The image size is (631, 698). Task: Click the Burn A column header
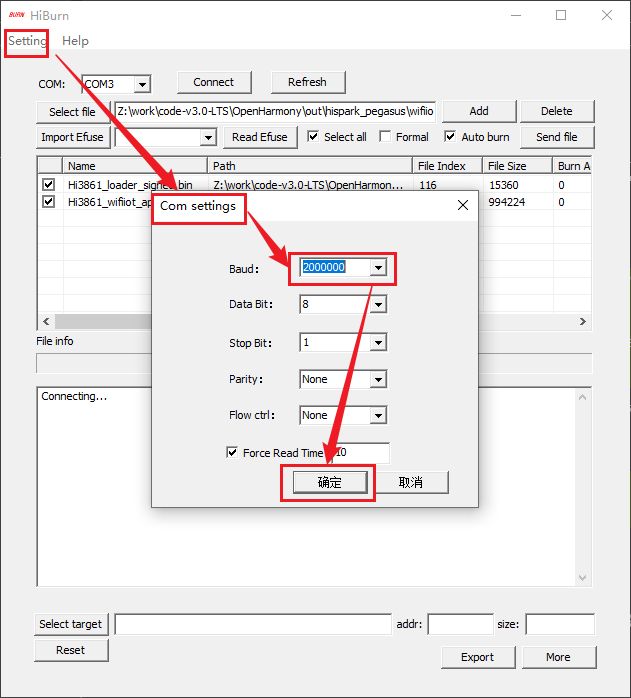572,166
